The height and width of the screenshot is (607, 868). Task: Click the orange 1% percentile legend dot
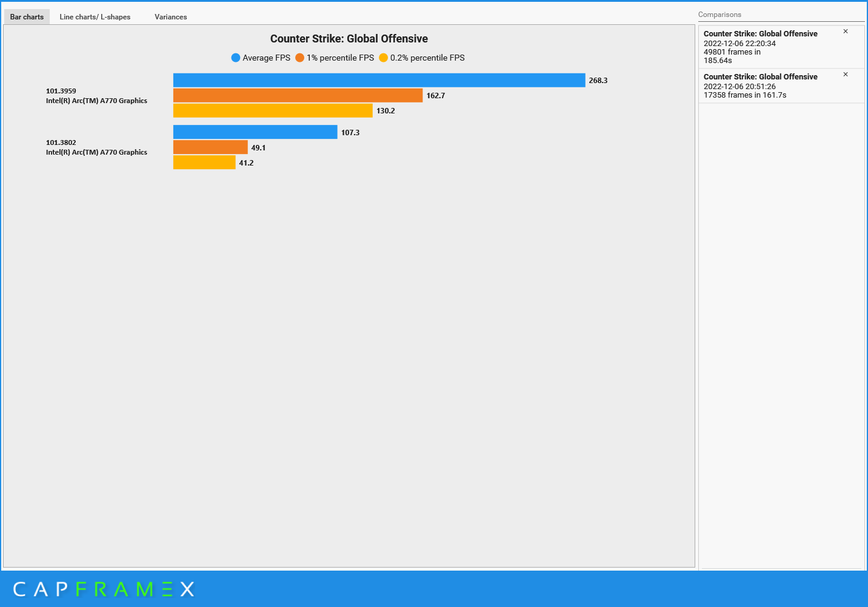click(299, 58)
